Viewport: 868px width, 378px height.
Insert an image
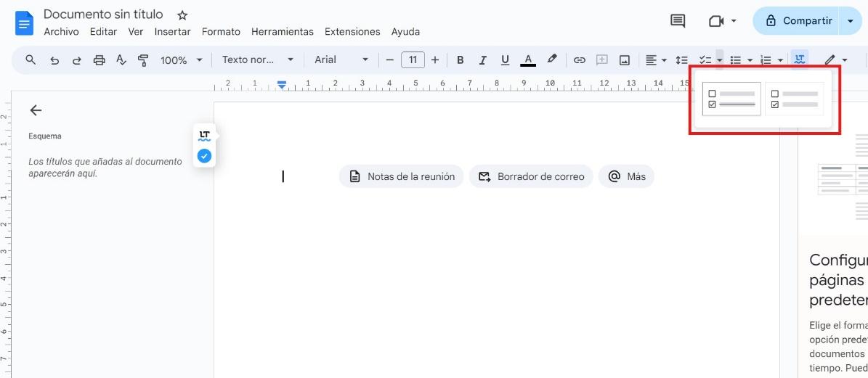[625, 60]
